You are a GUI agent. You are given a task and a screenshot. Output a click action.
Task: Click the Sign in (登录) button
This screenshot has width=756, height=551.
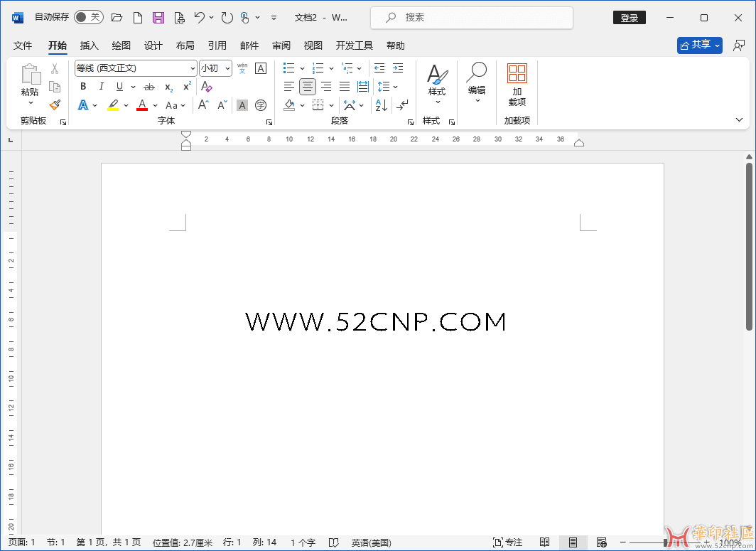(630, 18)
